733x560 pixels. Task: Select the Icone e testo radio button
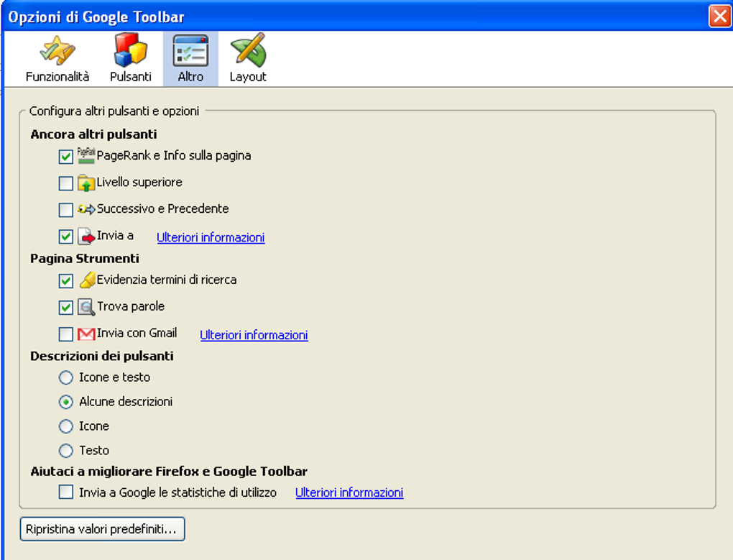click(66, 377)
